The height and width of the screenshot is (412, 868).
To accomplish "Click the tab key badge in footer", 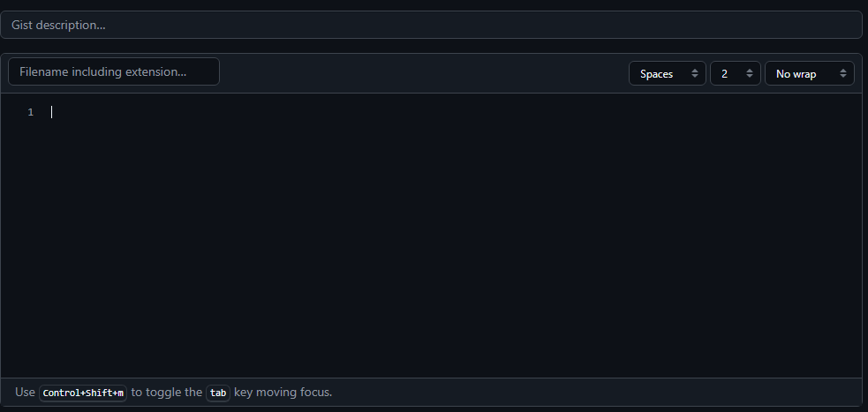I will [x=218, y=393].
